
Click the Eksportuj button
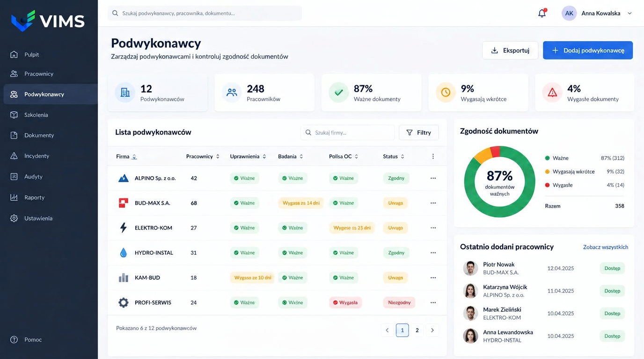(510, 50)
